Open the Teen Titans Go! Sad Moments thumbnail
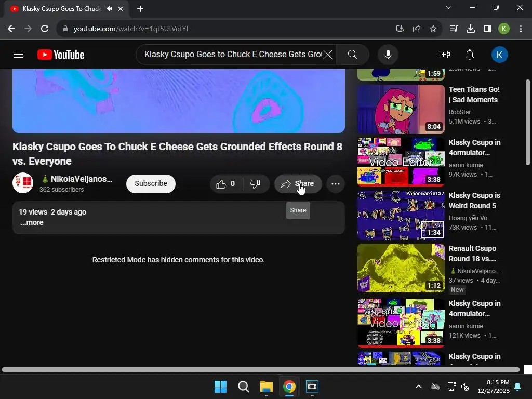Image resolution: width=532 pixels, height=399 pixels. pos(401,109)
